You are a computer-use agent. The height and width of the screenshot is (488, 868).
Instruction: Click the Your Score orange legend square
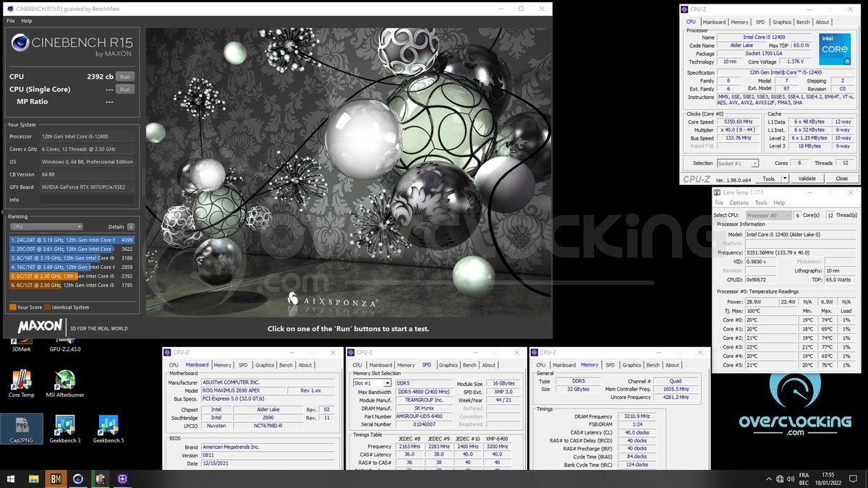[x=12, y=307]
